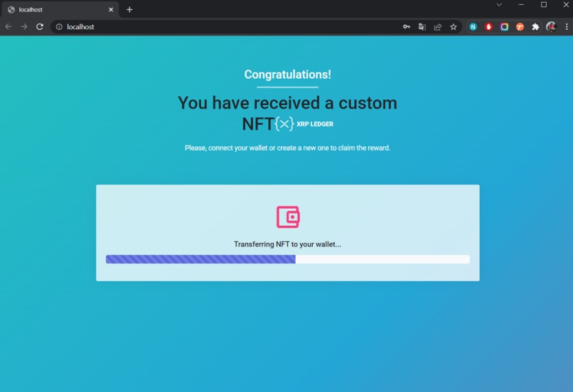Open the red browser extension icon
Screen dimensions: 573x392
tap(488, 27)
